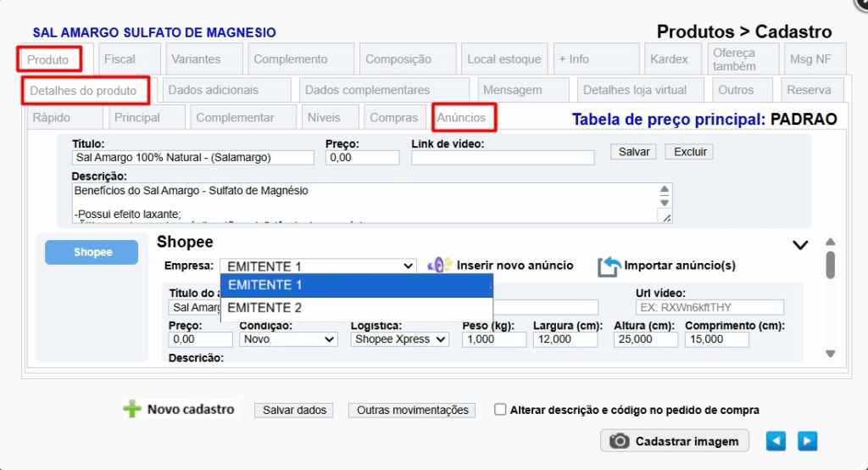868x470 pixels.
Task: Click the Url vídeo field
Action: 709,308
